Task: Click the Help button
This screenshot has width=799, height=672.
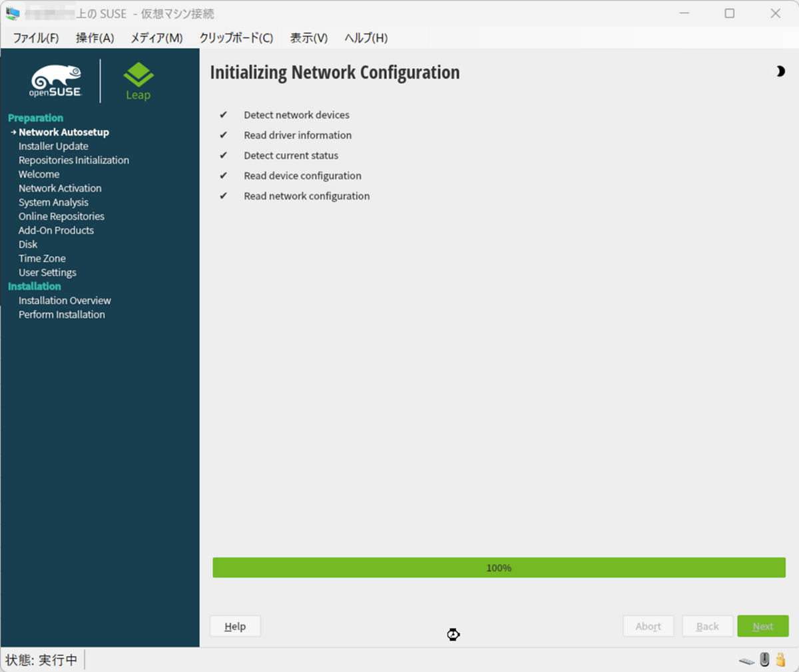Action: 235,626
